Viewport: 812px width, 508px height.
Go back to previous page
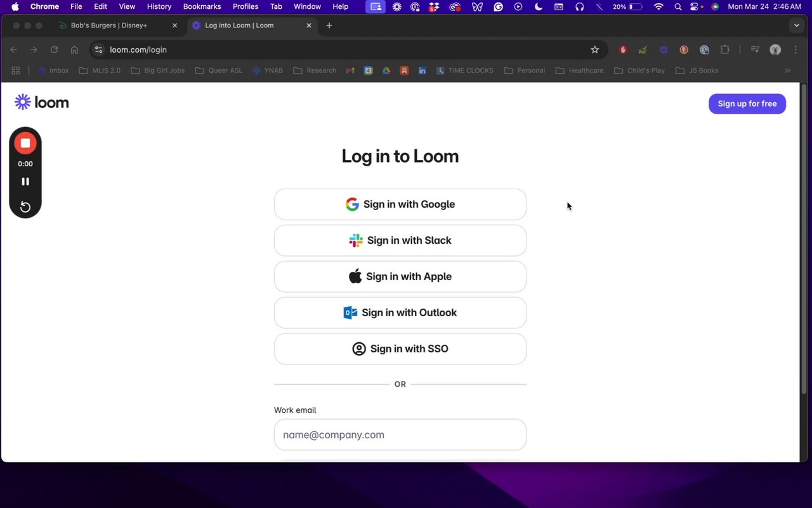13,50
